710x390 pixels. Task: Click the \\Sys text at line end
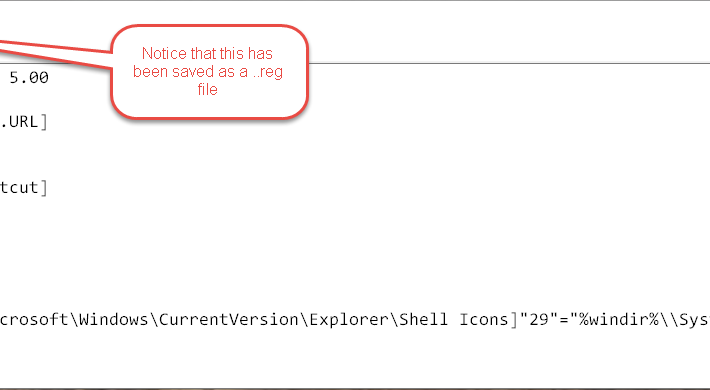point(684,319)
